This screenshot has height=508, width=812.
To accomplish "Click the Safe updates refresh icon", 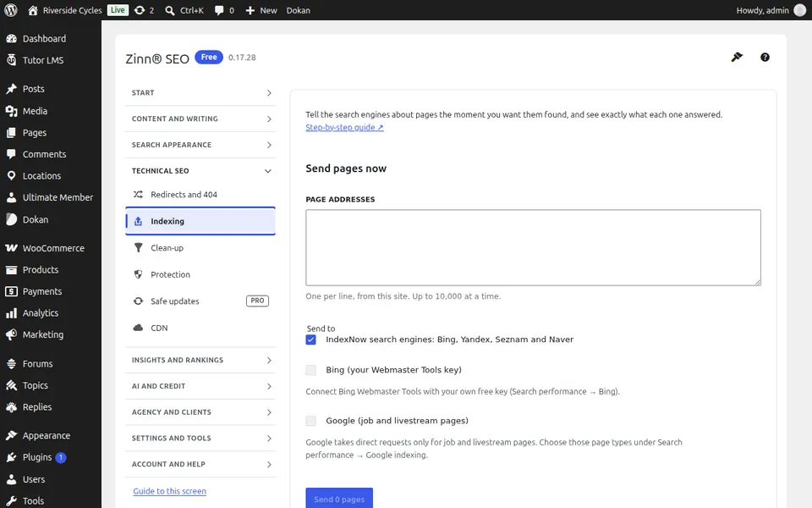I will tap(138, 301).
